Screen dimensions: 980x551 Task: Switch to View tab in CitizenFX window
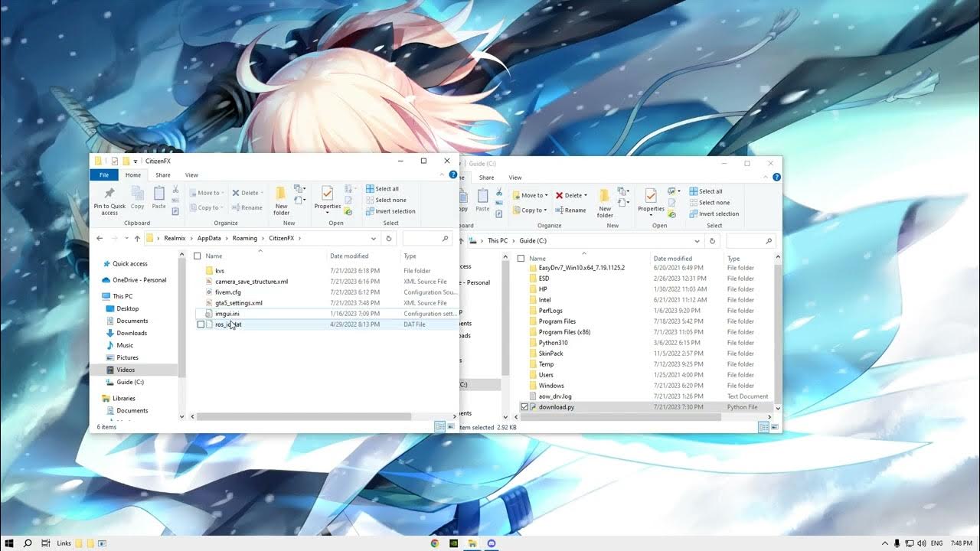[x=191, y=175]
